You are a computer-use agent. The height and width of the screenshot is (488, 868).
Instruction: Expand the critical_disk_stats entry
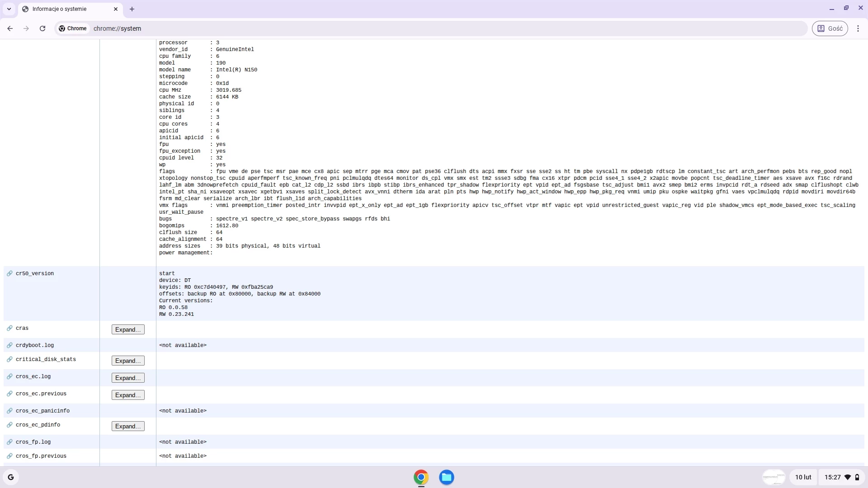tap(128, 361)
